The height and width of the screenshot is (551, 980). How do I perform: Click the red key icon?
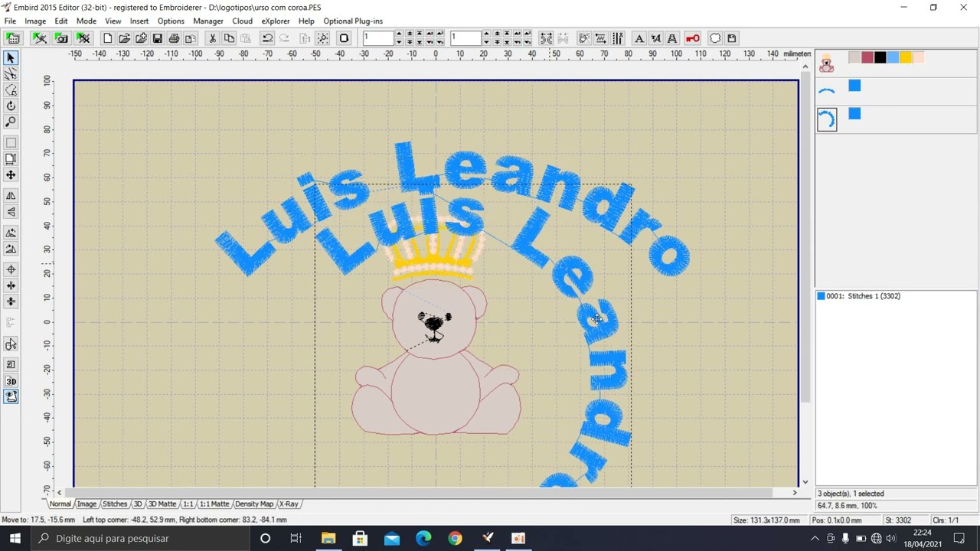(x=693, y=38)
